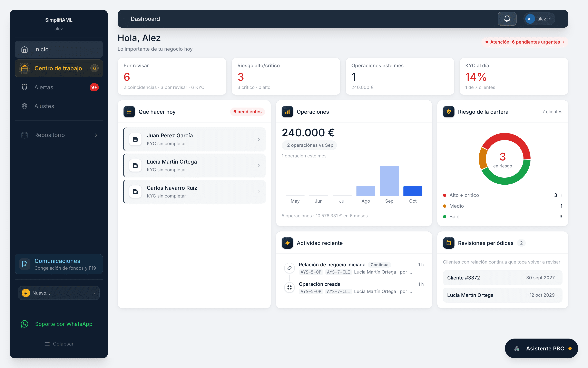Click the calendar icon of Revisiones periódicas
Viewport: 588px width, 368px height.
(x=449, y=243)
